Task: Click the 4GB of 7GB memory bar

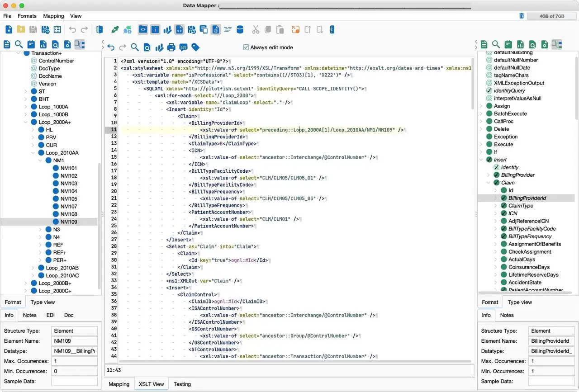Action: pyautogui.click(x=552, y=16)
